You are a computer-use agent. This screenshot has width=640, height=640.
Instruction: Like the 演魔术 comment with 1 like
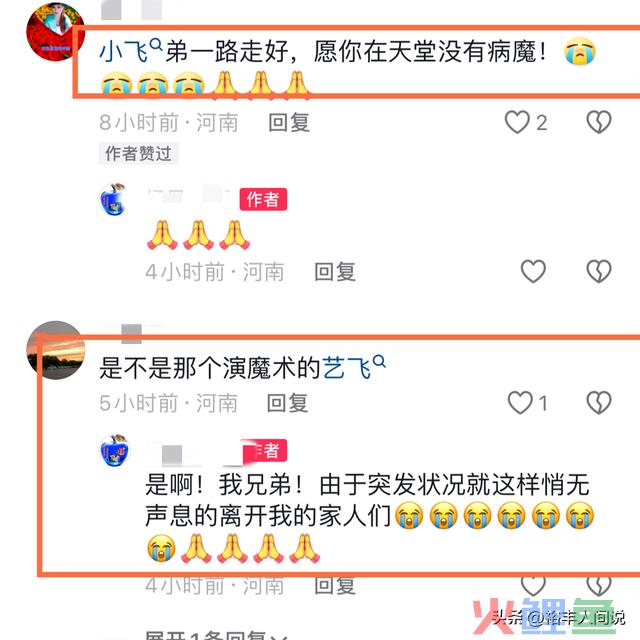(520, 403)
